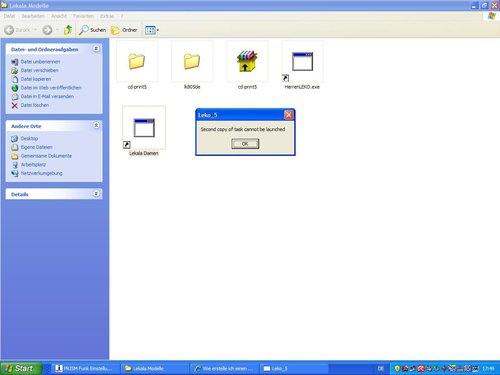Image resolution: width=500 pixels, height=375 pixels.
Task: Expand the Details panel
Action: 96,194
